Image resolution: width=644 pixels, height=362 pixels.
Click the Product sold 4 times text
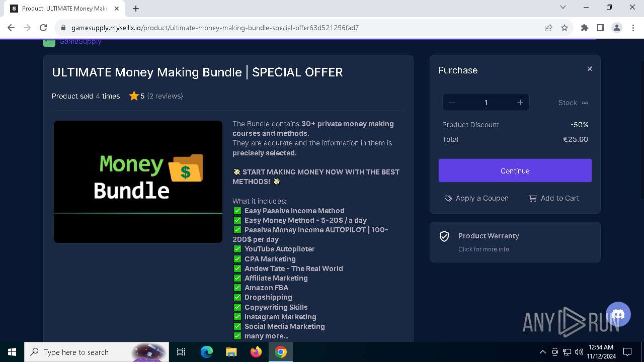tap(86, 96)
